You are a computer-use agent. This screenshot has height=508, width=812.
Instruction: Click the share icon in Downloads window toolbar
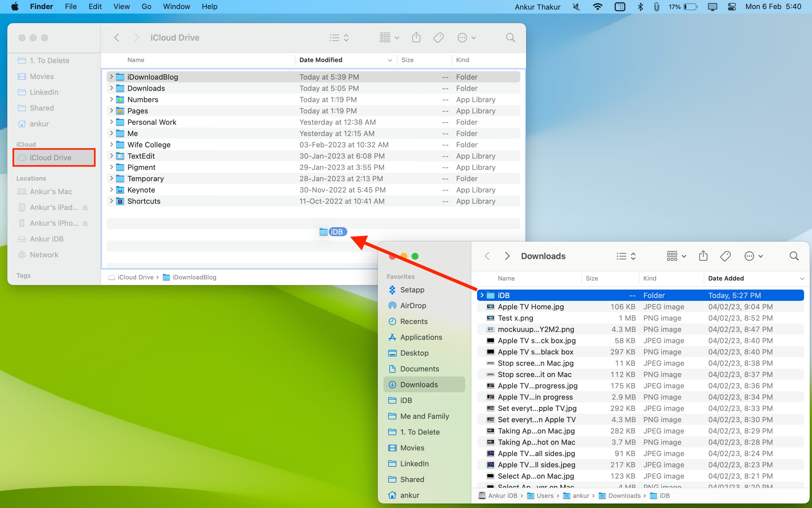[703, 256]
